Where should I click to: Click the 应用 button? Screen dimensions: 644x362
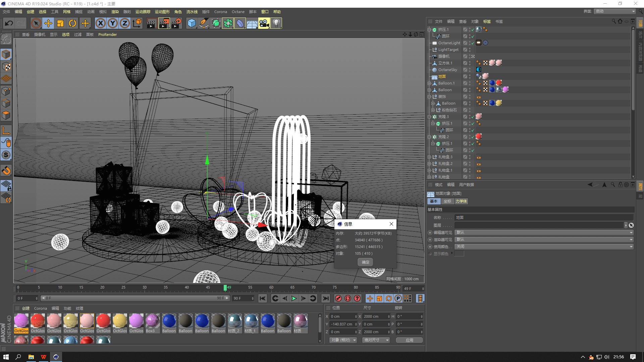coord(409,340)
